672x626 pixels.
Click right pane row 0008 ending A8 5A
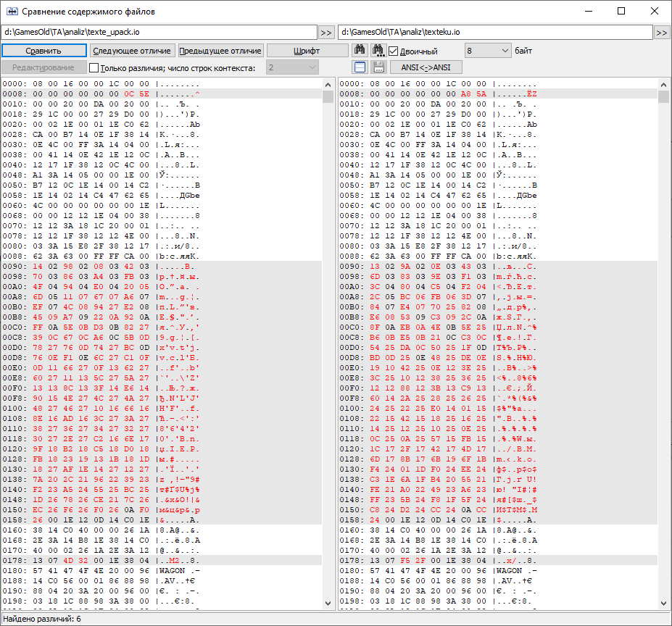(498, 94)
